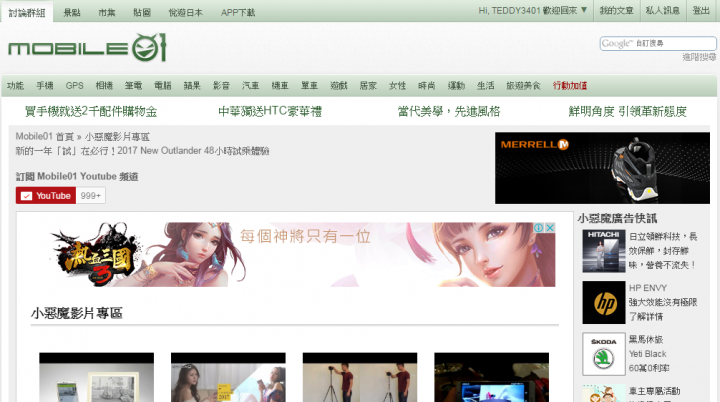Open HP ENVY ad text link
The image size is (720, 402).
point(663,302)
